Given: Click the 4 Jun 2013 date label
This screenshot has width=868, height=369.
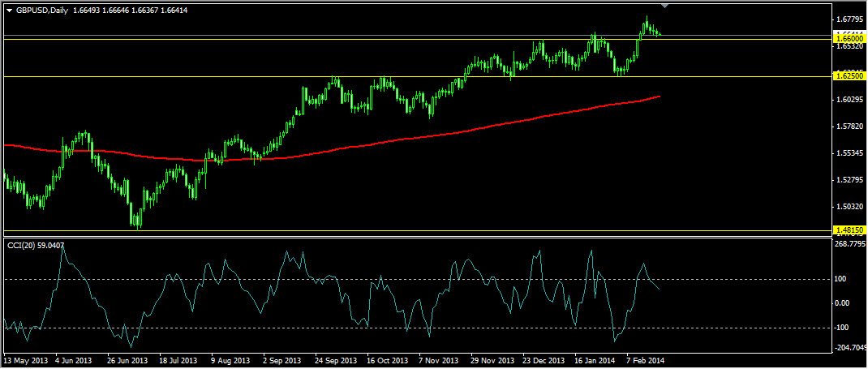Looking at the screenshot, I should (x=74, y=360).
